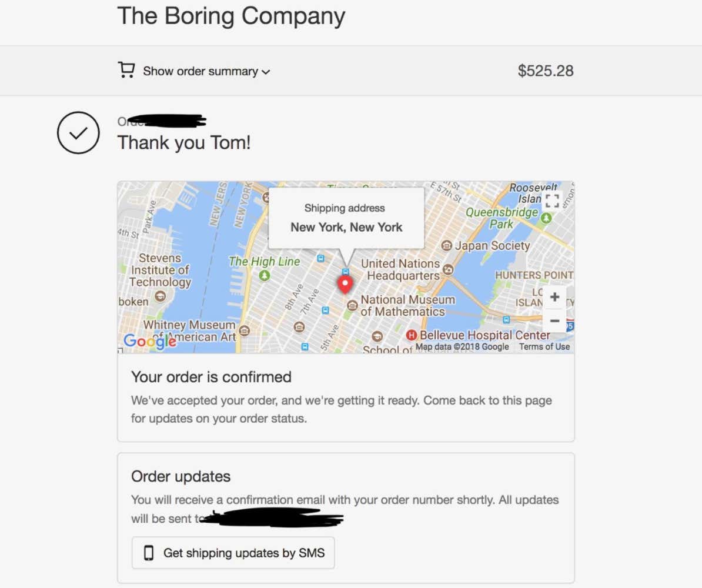
Task: Click the Bellevue Hospital Center marker
Action: (x=412, y=335)
